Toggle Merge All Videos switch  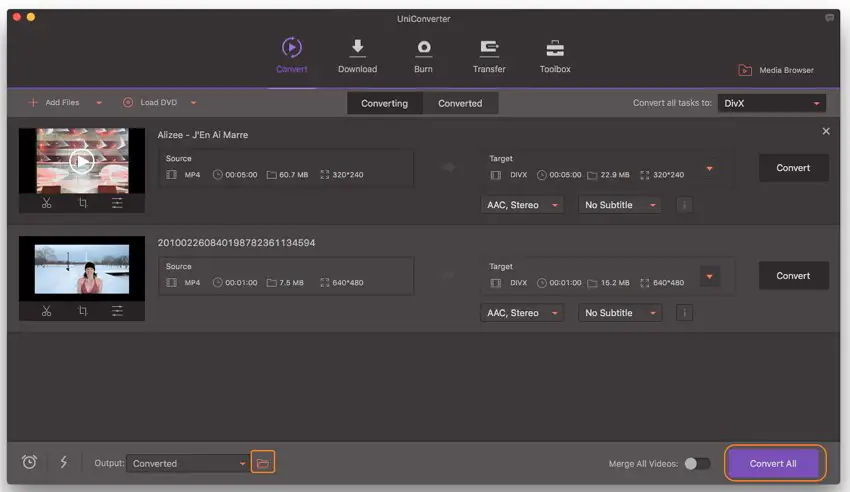(x=697, y=464)
